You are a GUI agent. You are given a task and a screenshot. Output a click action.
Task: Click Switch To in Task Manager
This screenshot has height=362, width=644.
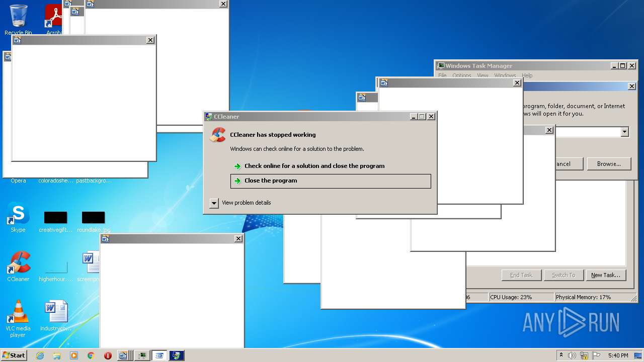tap(563, 275)
